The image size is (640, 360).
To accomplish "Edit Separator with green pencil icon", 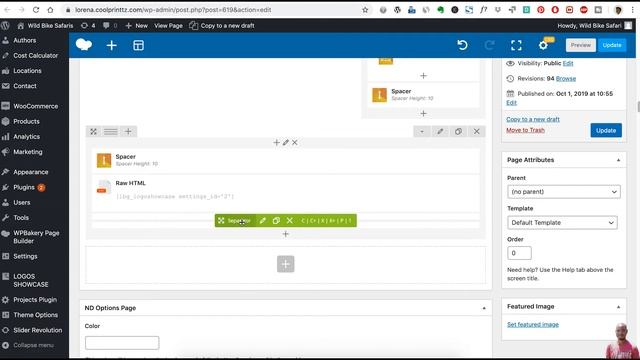I will 263,220.
